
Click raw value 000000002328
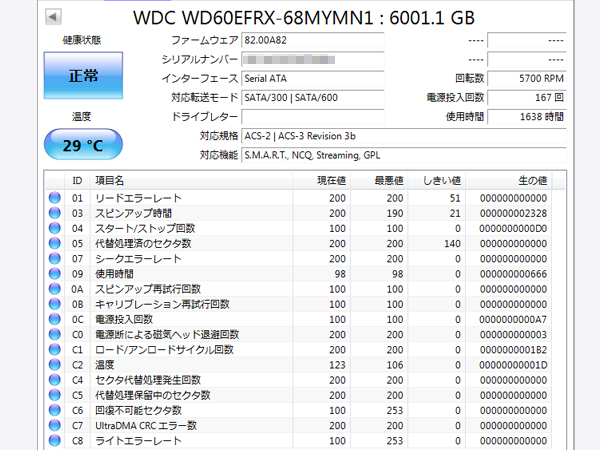coord(513,213)
